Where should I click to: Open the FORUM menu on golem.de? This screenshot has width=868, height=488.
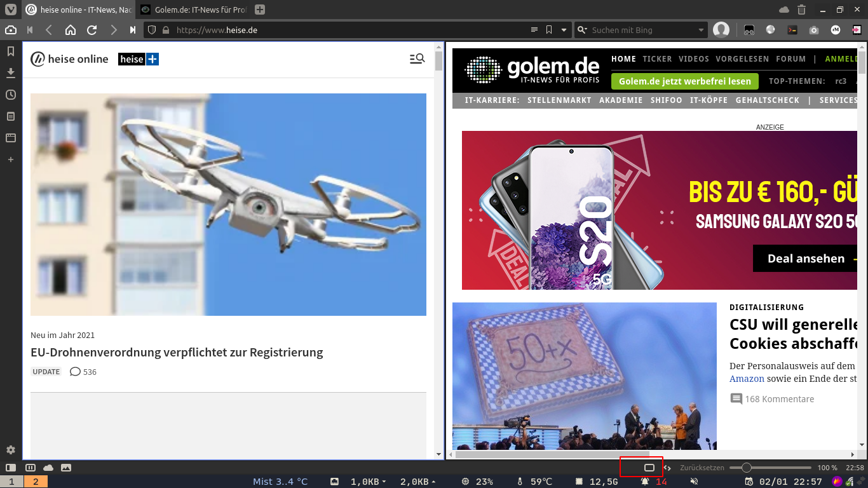790,59
